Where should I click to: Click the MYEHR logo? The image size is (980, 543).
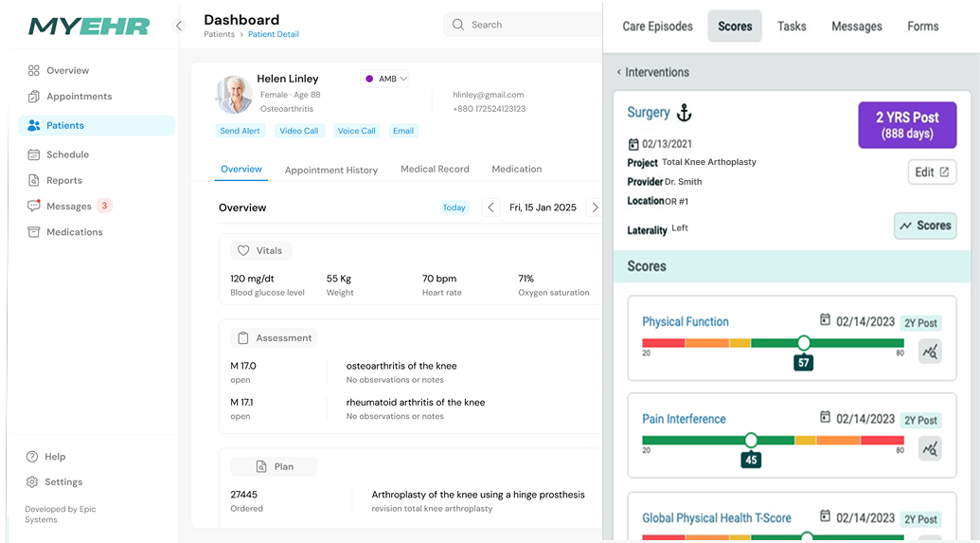[89, 27]
